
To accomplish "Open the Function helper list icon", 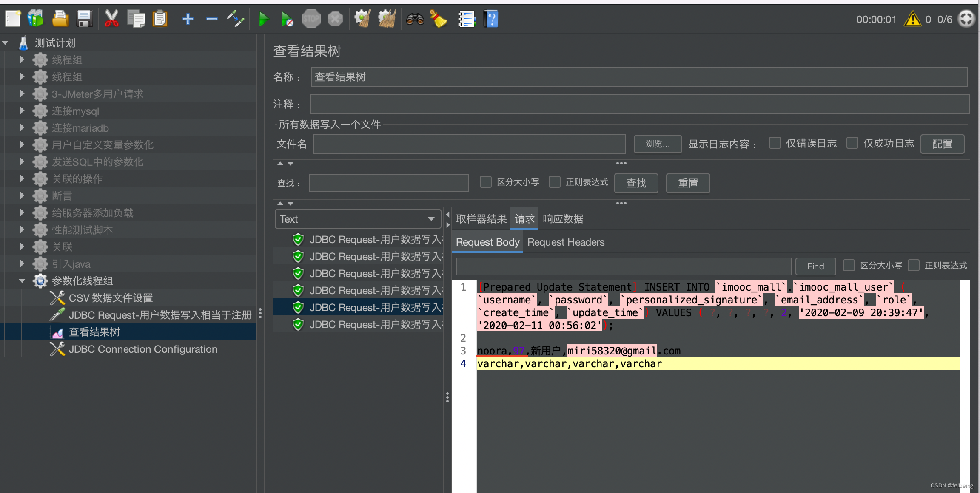I will (467, 19).
